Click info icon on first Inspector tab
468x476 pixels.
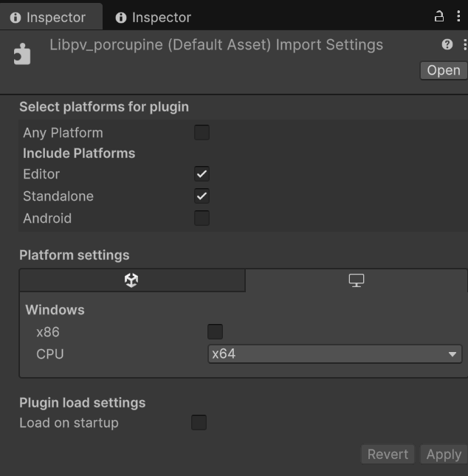[x=16, y=18]
